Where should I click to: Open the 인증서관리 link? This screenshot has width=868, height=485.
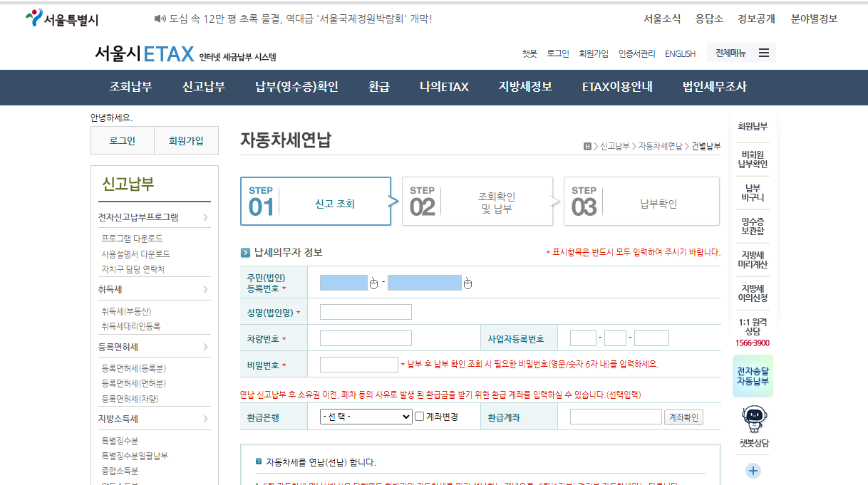(x=637, y=53)
